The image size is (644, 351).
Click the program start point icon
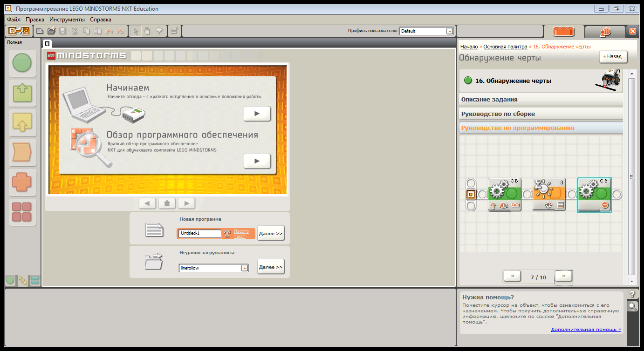click(471, 194)
